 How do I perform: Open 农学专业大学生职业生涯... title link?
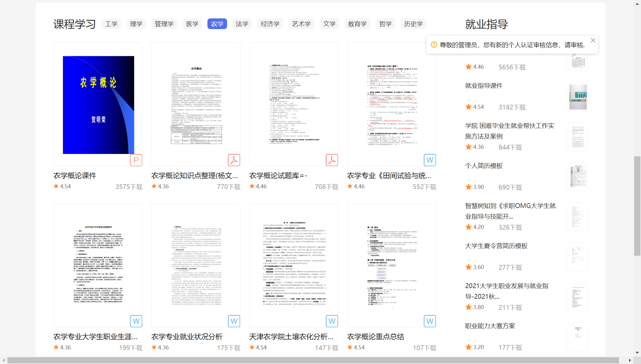pos(95,336)
